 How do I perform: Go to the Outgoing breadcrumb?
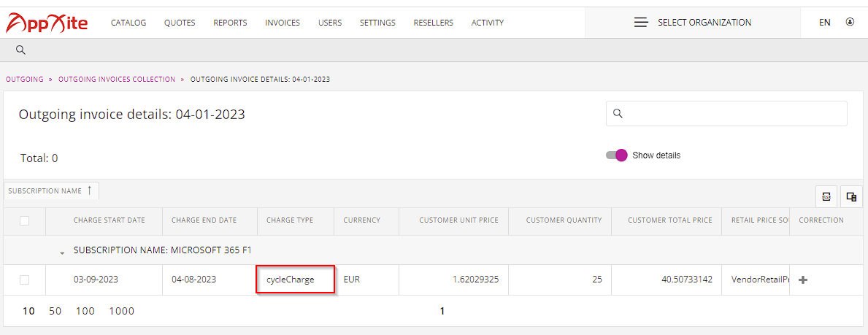click(x=24, y=79)
